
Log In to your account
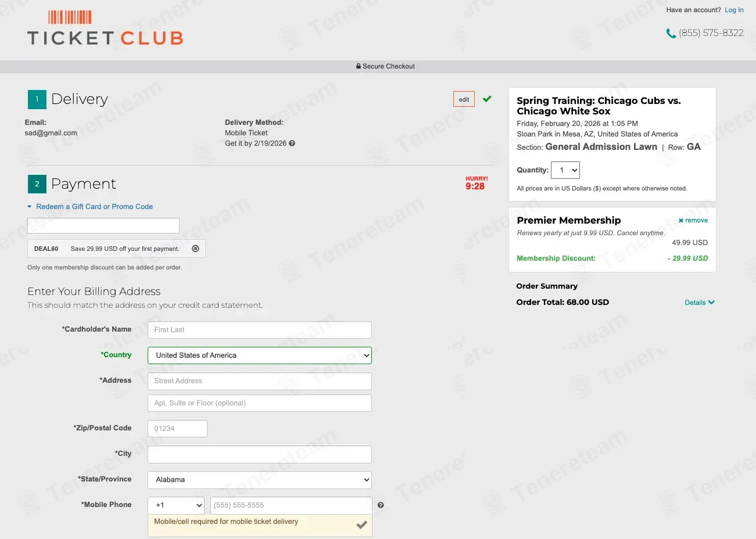[x=734, y=10]
